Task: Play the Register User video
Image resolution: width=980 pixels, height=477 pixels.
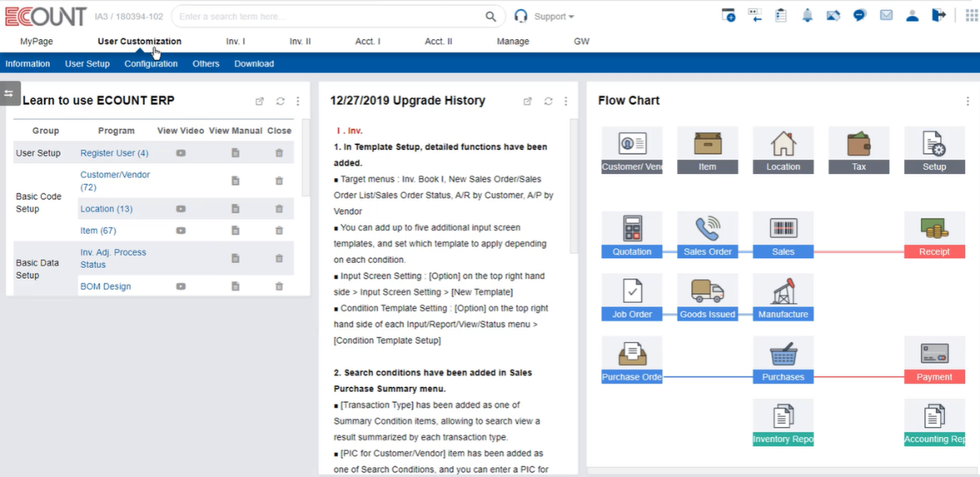Action: point(180,153)
